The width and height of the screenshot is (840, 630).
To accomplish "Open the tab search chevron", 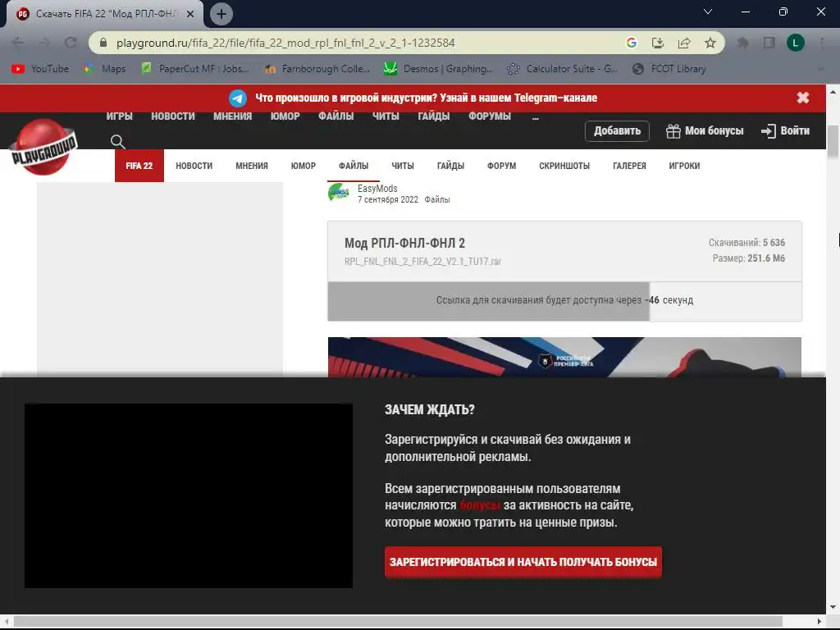I will (x=708, y=11).
